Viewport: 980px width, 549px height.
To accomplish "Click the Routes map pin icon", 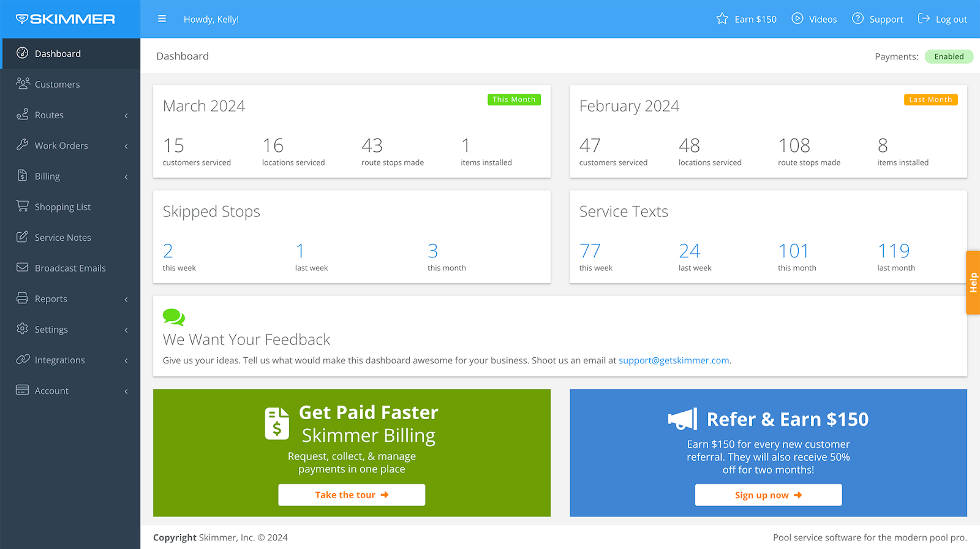I will coord(23,114).
